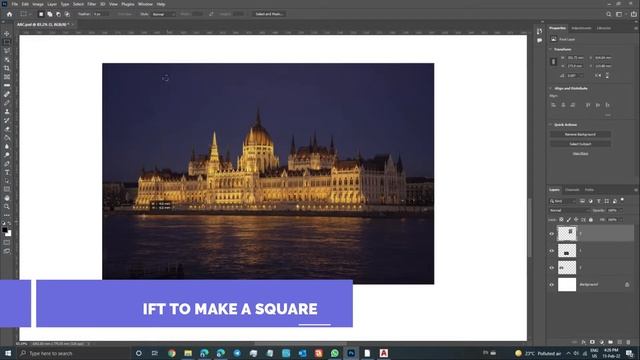Toggle lock position

[x=576, y=220]
